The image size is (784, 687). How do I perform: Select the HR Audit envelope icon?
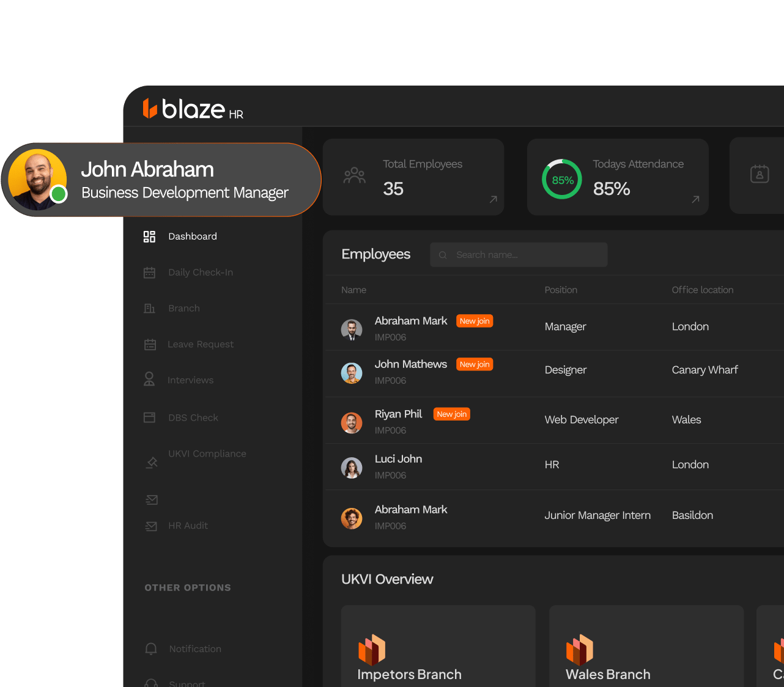click(x=151, y=526)
